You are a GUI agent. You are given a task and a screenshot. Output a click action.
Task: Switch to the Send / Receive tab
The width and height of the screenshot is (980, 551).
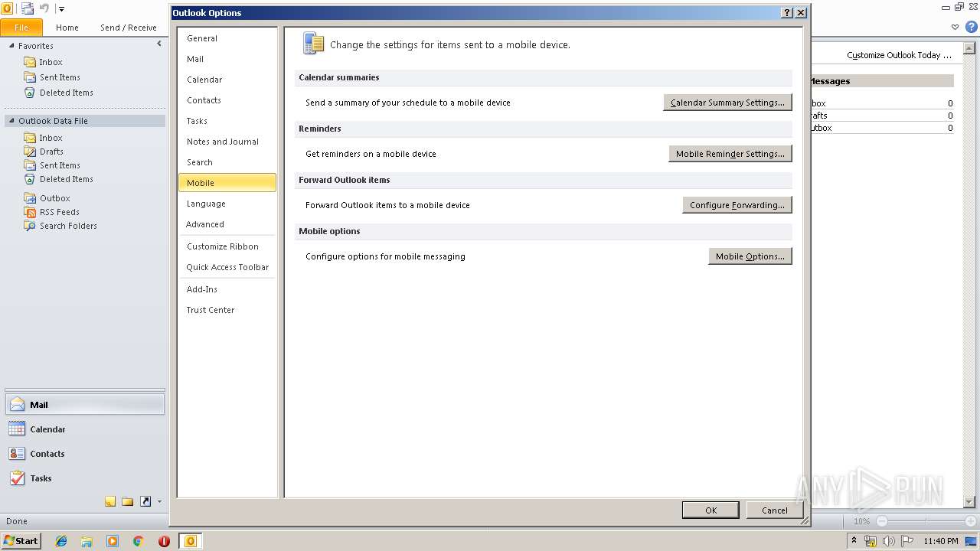[129, 28]
